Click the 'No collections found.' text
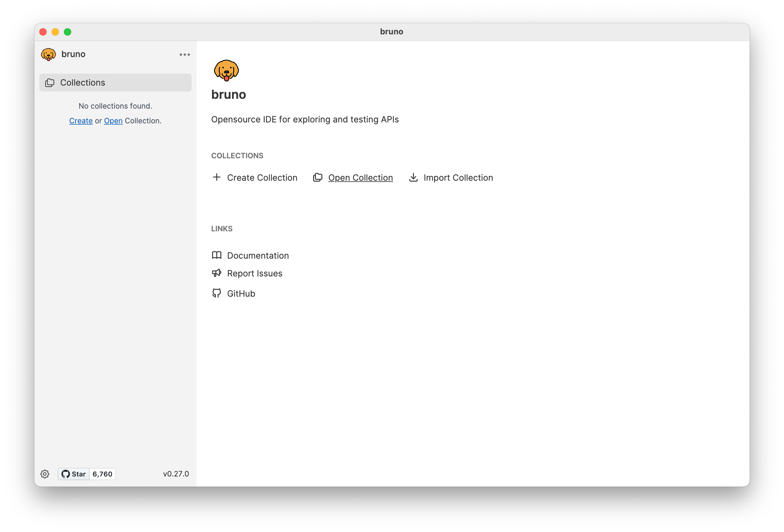This screenshot has width=784, height=532. [x=115, y=106]
